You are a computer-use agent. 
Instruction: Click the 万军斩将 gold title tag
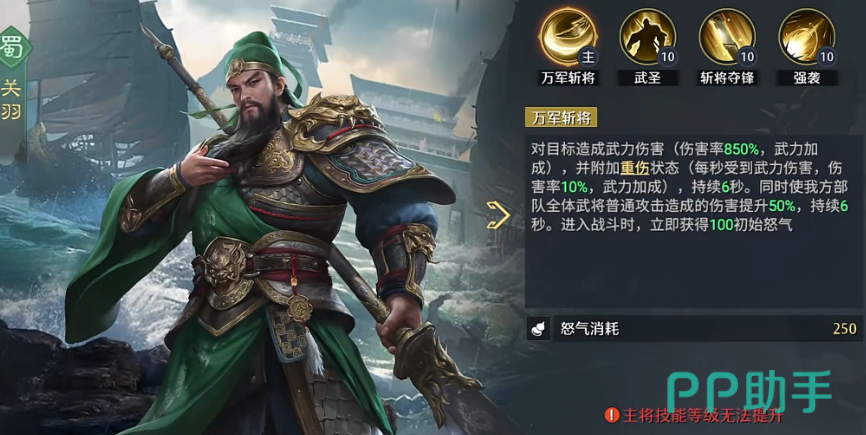tap(561, 118)
